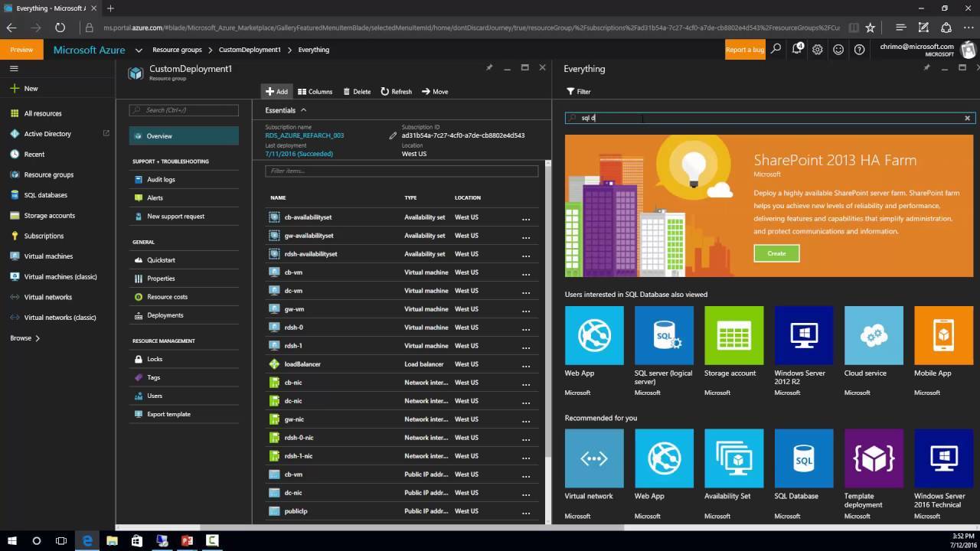Click the edit subscription pencil icon
The height and width of the screenshot is (551, 980).
pos(393,135)
